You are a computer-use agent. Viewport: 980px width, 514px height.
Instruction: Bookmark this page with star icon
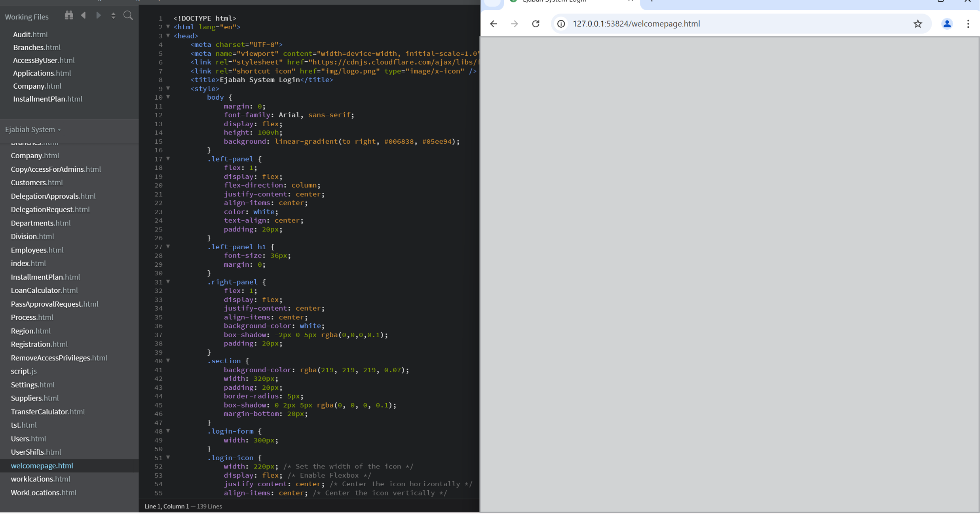click(x=917, y=24)
